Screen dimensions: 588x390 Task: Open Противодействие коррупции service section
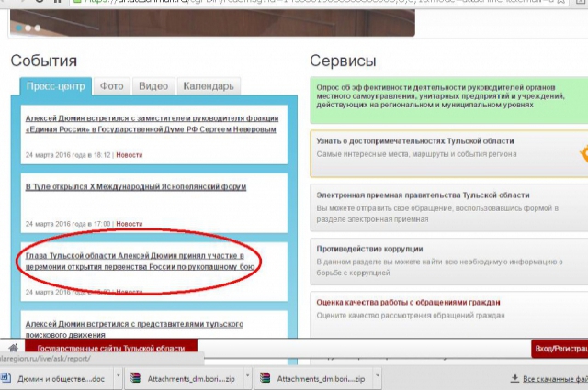[x=369, y=249]
